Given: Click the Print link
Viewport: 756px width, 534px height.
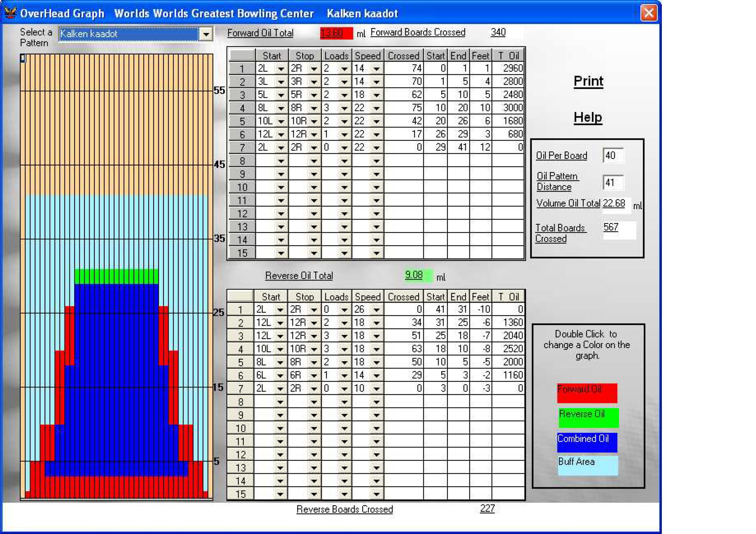Looking at the screenshot, I should [588, 81].
